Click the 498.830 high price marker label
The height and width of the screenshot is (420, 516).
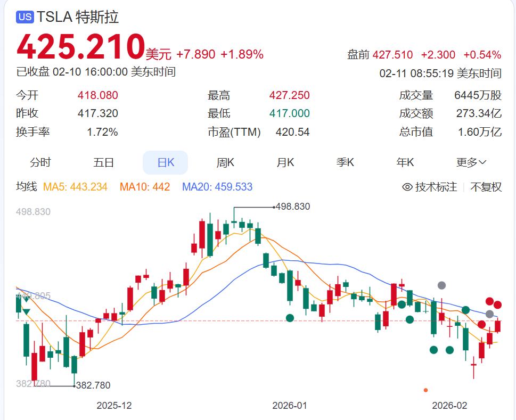click(x=292, y=207)
